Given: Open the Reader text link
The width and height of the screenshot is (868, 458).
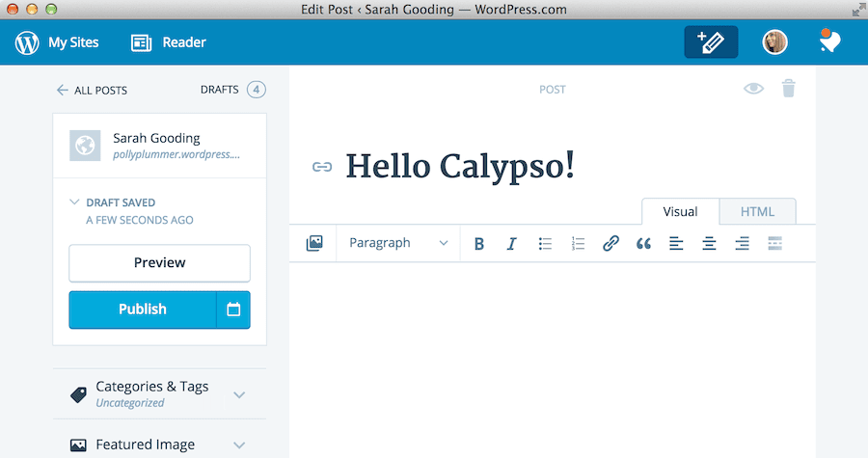Looking at the screenshot, I should (184, 42).
